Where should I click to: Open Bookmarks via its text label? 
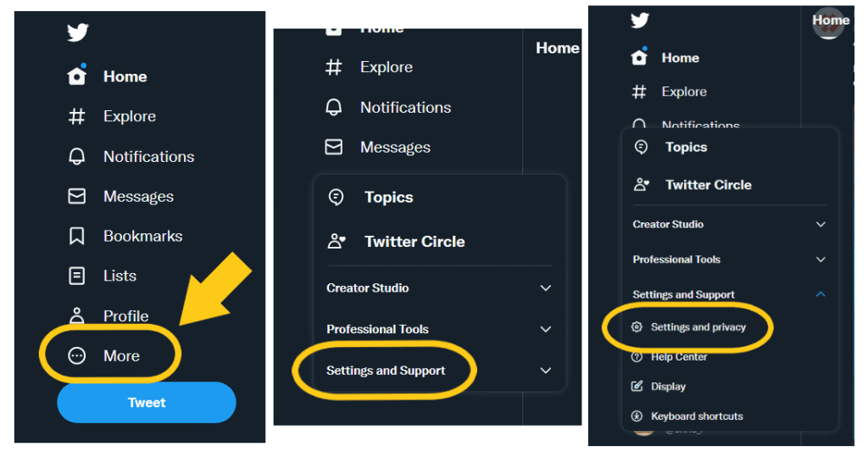point(142,237)
